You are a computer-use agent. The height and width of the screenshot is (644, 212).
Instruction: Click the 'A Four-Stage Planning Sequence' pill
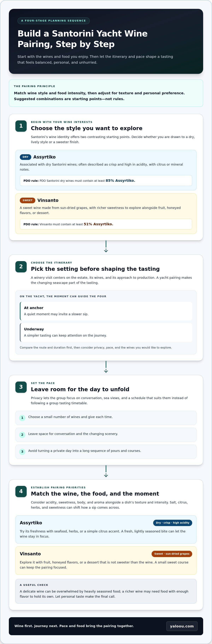coord(54,21)
